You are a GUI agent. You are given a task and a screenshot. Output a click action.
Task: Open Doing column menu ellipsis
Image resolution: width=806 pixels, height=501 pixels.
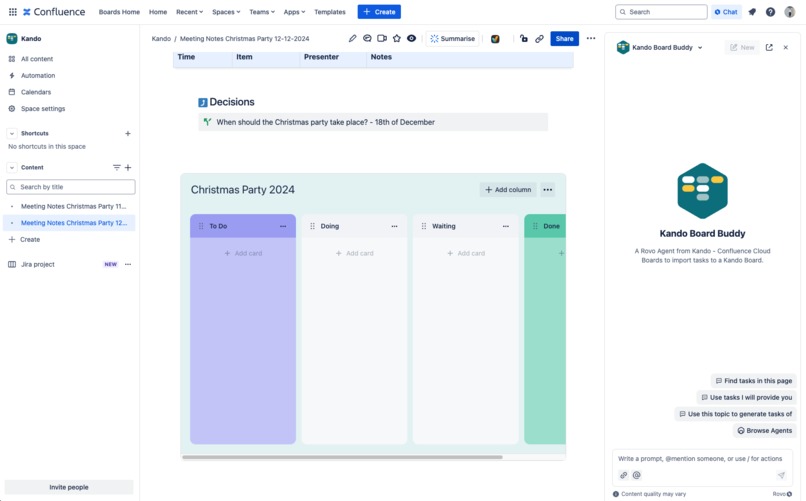394,226
